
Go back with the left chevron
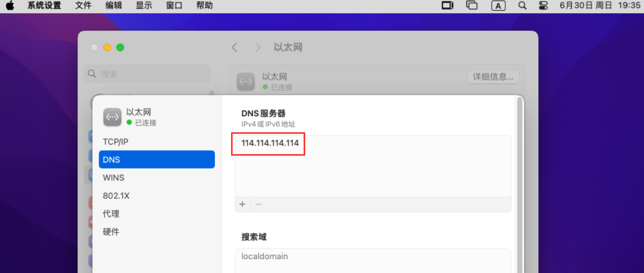pyautogui.click(x=234, y=47)
